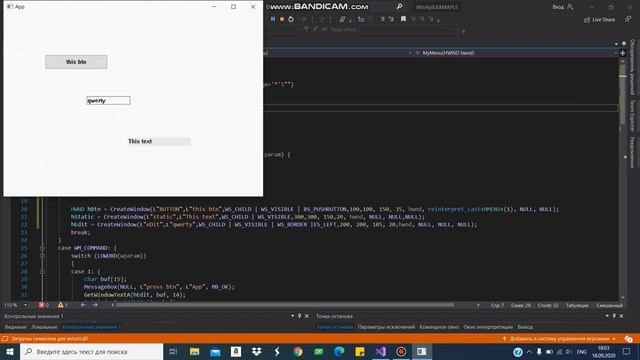Open File Explorer from the taskbar
Viewport: 640px width, 360px height.
[194, 351]
